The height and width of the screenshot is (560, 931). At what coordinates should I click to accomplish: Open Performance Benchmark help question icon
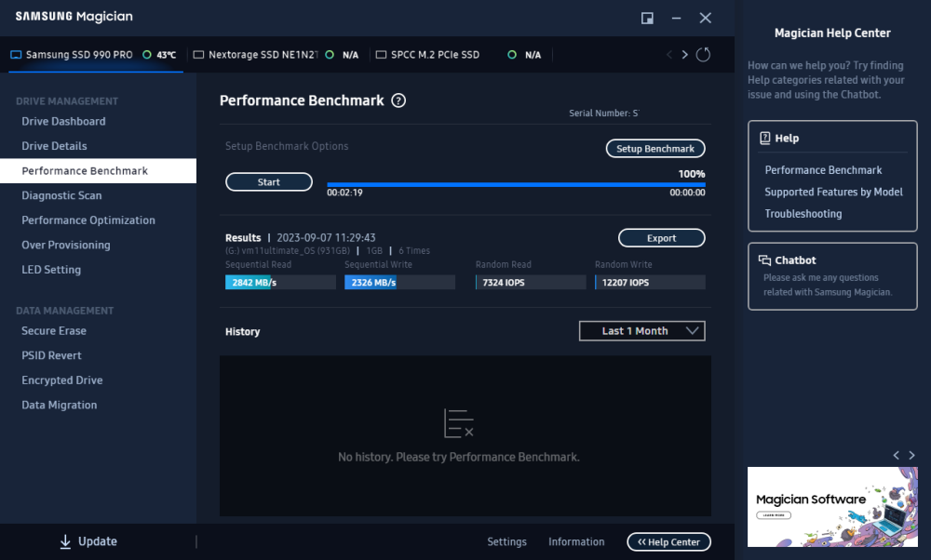click(x=398, y=100)
